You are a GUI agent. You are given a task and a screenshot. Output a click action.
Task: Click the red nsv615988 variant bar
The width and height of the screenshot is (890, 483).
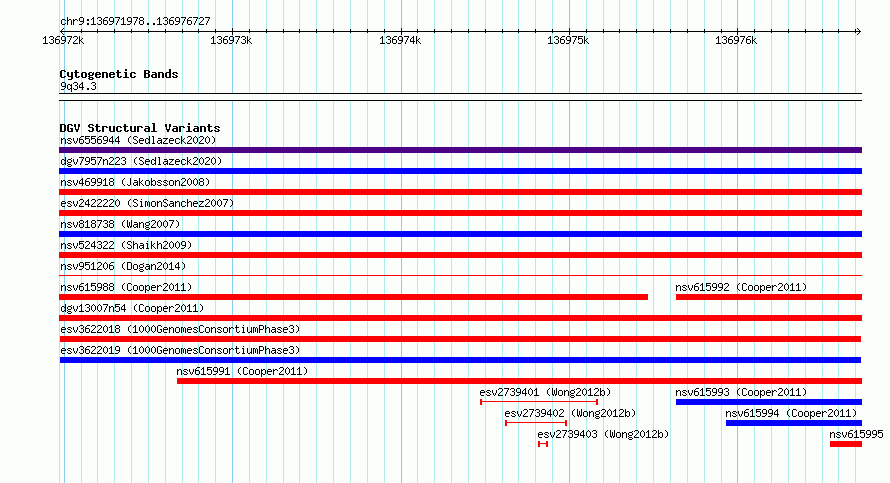354,297
